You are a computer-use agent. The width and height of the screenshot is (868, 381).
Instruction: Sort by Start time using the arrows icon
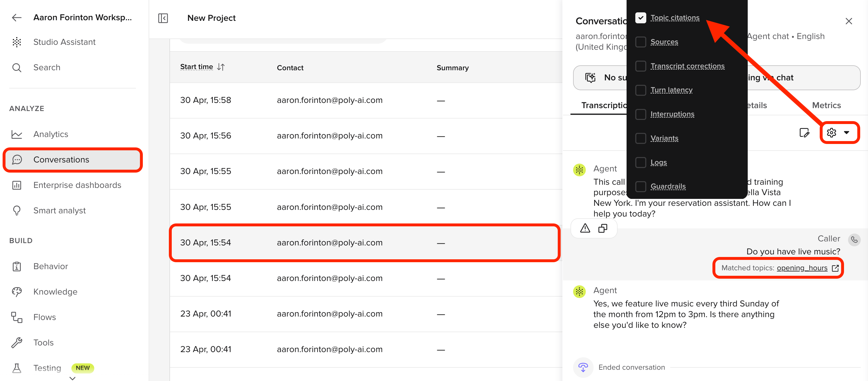(221, 67)
